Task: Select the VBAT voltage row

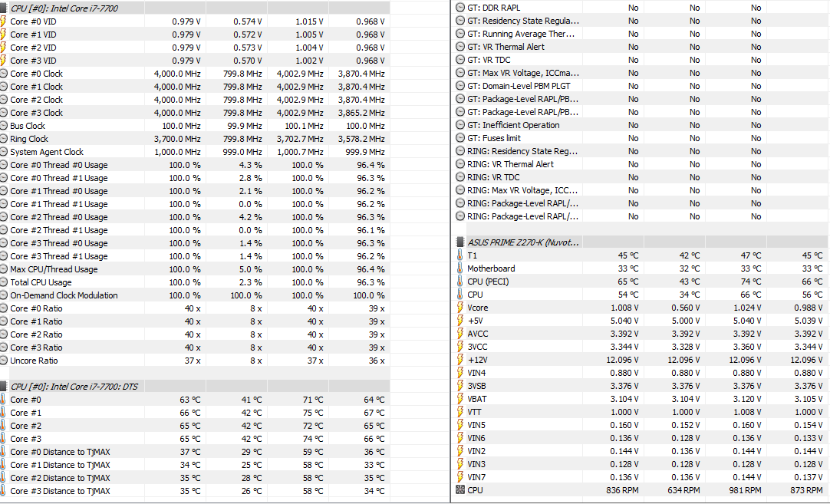Action: point(640,399)
